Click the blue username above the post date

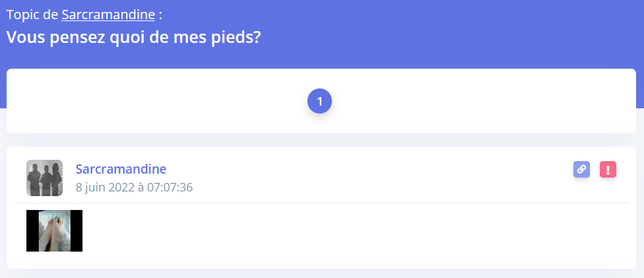[121, 169]
